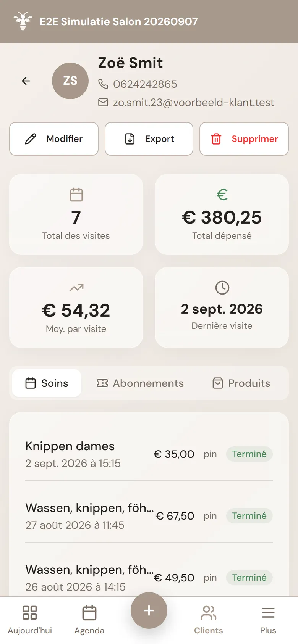Click the Modifier button
This screenshot has width=298, height=644.
tap(54, 139)
